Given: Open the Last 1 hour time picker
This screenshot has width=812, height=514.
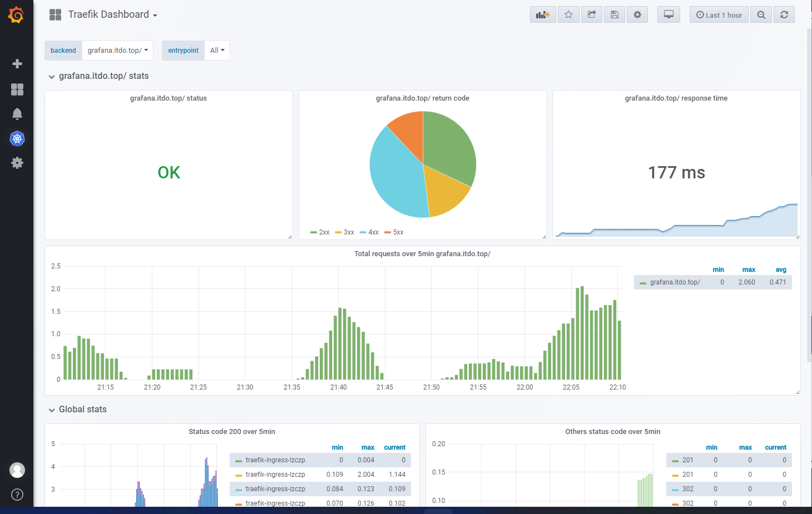Looking at the screenshot, I should pyautogui.click(x=719, y=15).
